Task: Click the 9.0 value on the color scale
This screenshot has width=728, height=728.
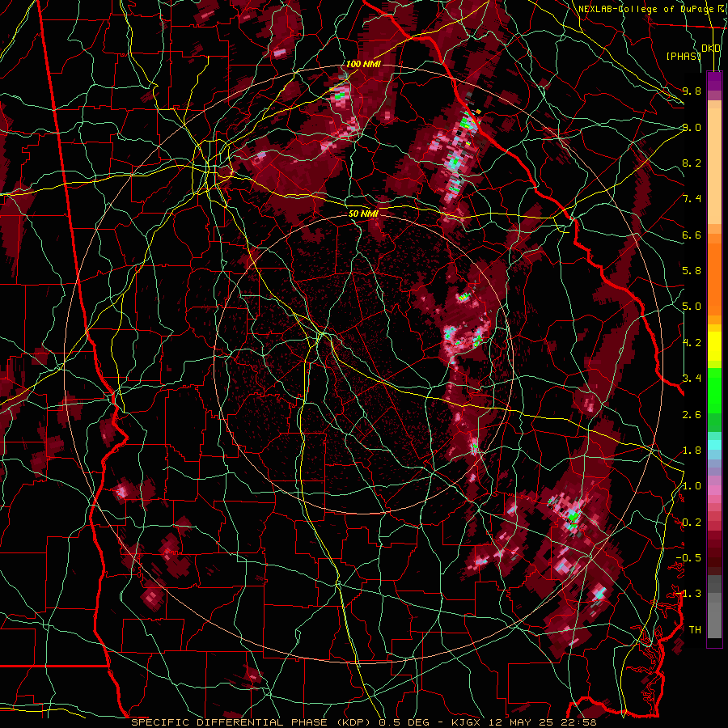Action: 692,127
